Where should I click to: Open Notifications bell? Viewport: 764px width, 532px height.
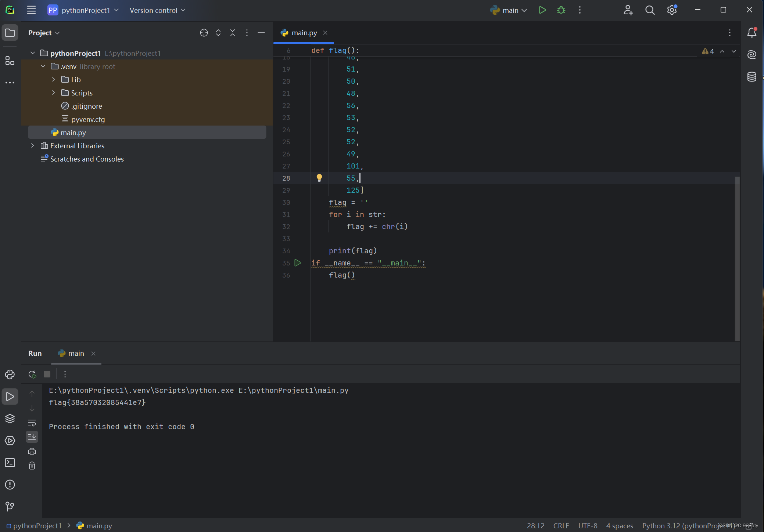752,33
